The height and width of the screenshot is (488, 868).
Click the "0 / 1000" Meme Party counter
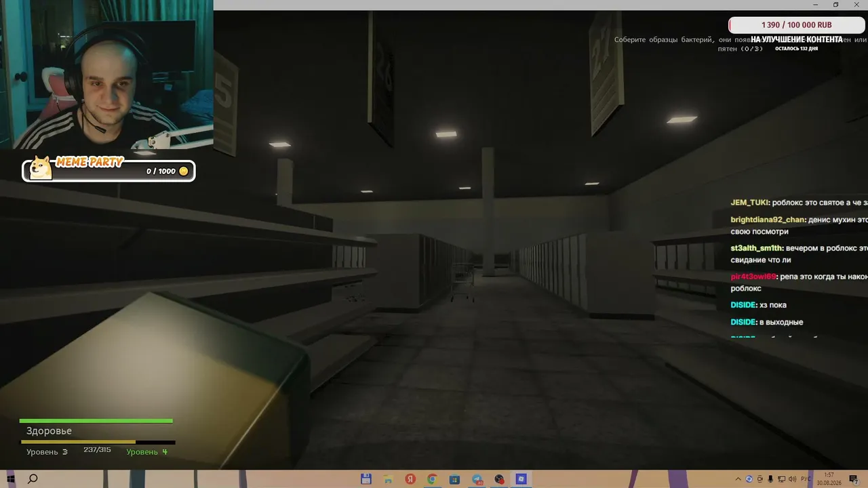161,171
